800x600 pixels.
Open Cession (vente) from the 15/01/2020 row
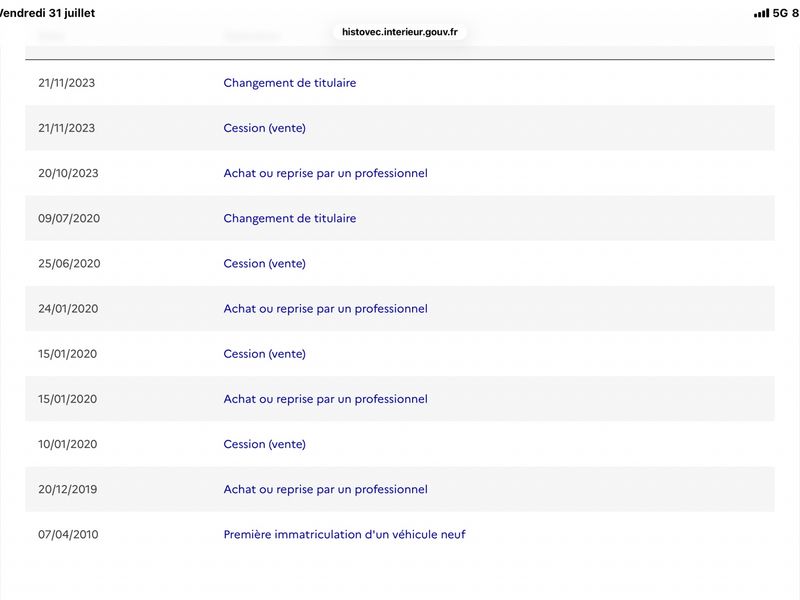[x=264, y=354]
